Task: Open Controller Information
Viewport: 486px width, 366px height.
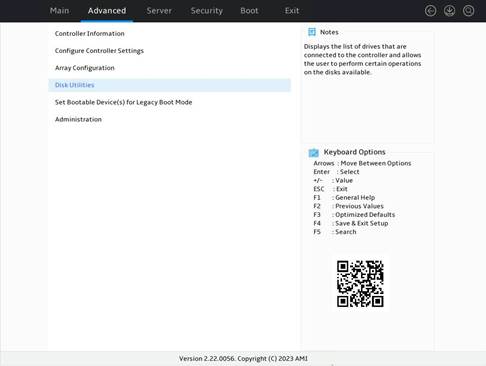Action: [170, 34]
